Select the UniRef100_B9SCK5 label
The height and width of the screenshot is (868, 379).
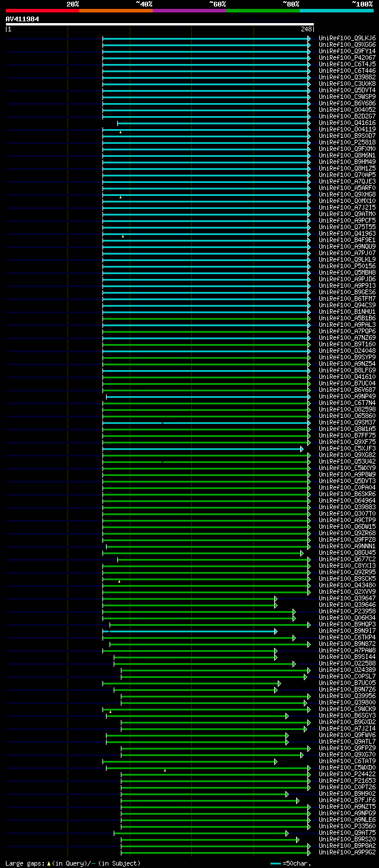[x=347, y=578]
